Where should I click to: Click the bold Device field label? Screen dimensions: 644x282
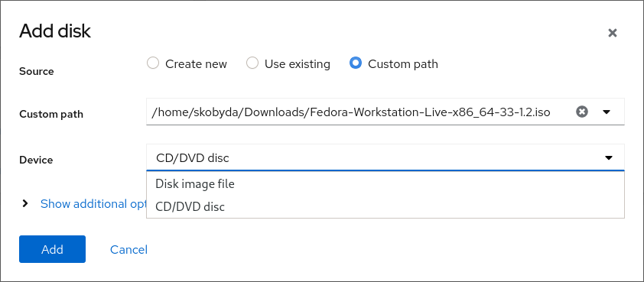tap(36, 160)
